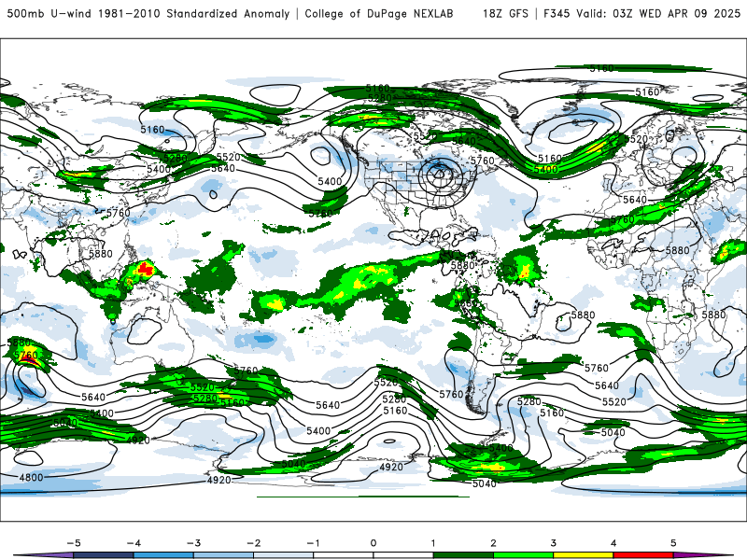Pick the yellow colorbar segment between 3 and 4
The width and height of the screenshot is (747, 560).
tap(583, 555)
